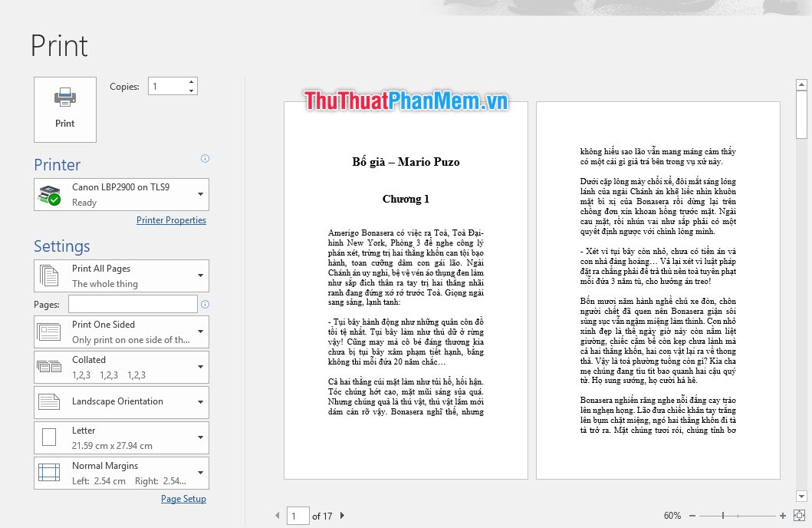Open Printer Properties link
The height and width of the screenshot is (528, 812).
pos(171,220)
